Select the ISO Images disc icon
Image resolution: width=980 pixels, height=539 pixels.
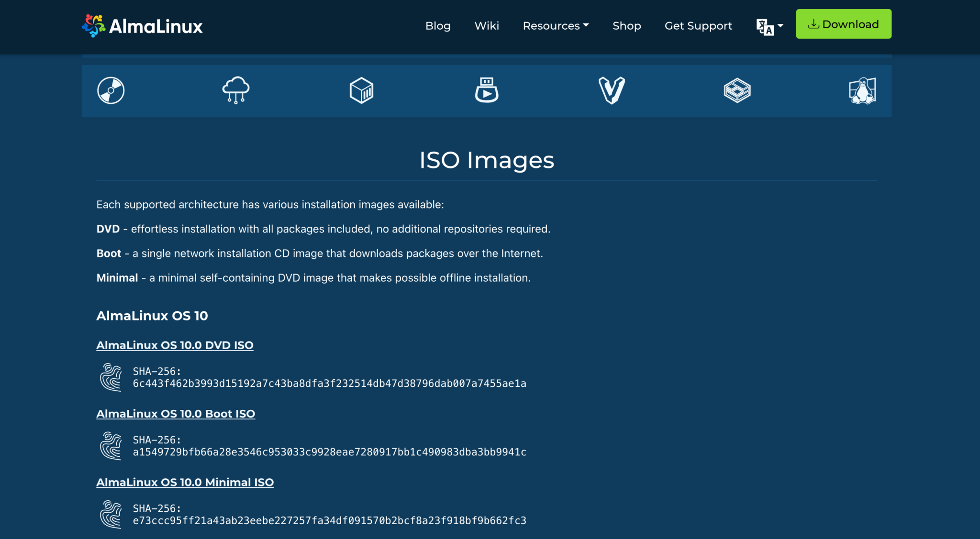pos(111,90)
